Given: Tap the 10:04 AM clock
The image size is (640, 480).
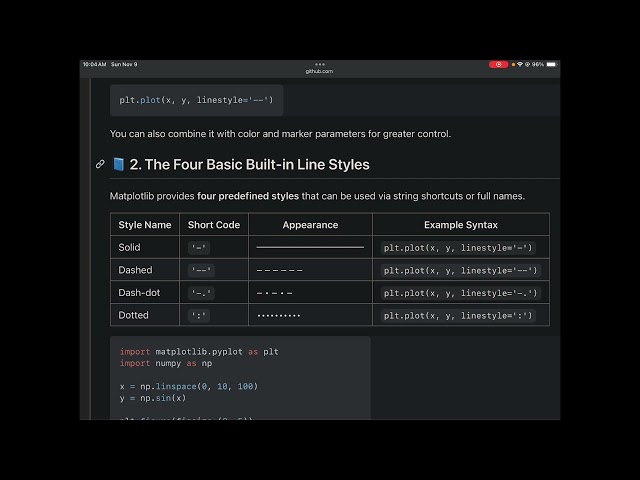Looking at the screenshot, I should click(x=95, y=64).
